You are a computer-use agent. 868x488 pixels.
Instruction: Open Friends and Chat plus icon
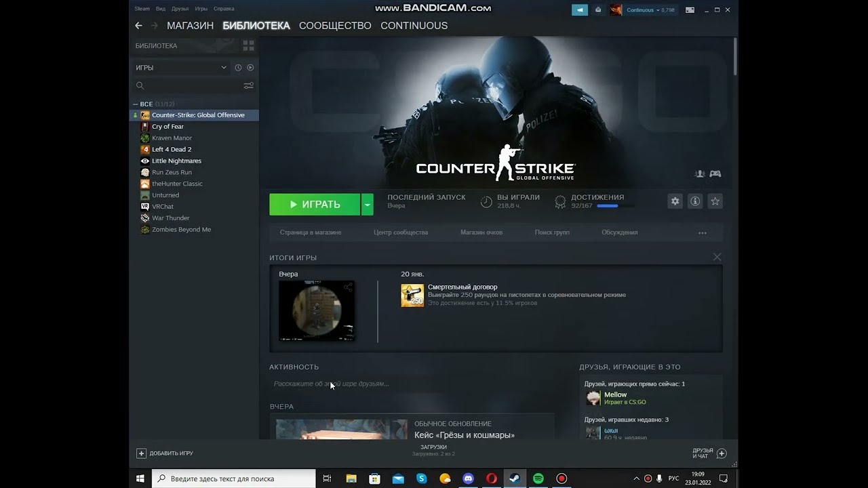point(722,453)
